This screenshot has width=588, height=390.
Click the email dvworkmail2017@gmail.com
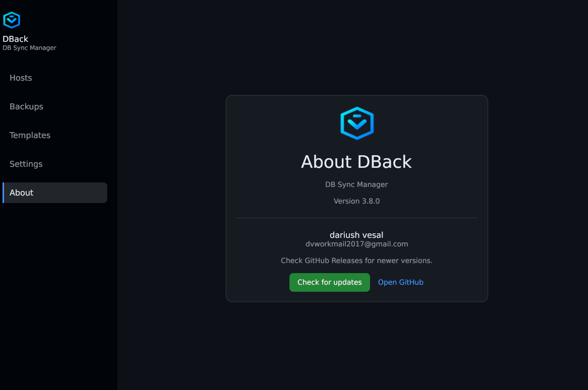(356, 244)
